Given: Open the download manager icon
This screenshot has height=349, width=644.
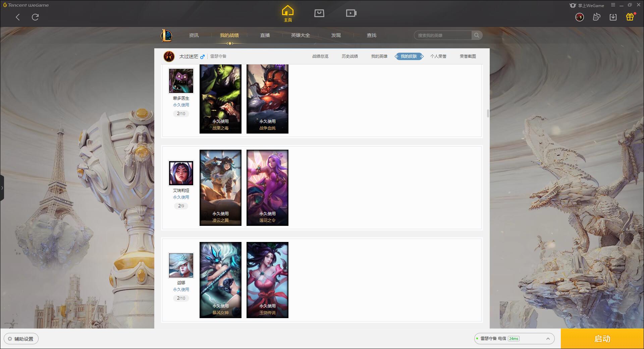Looking at the screenshot, I should pos(613,17).
